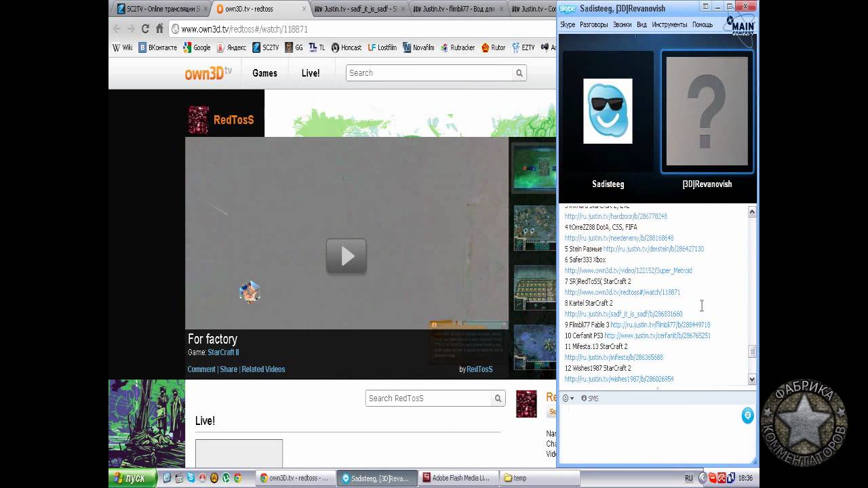This screenshot has height=488, width=868.
Task: Open the Live! section on own3D
Action: point(311,73)
